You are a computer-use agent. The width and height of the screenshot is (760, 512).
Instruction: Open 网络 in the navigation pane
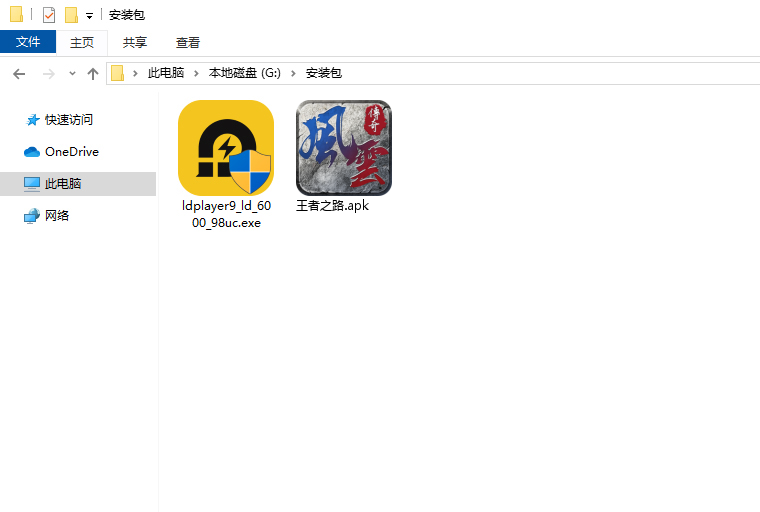[57, 216]
